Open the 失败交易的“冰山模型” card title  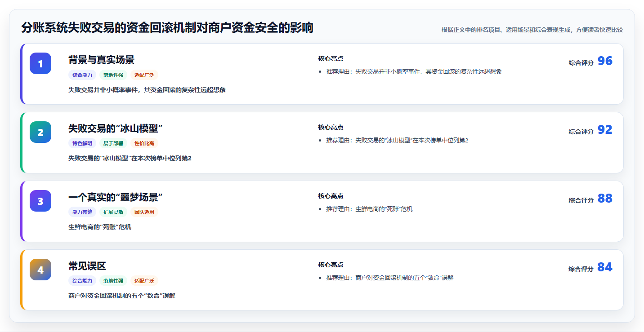(x=116, y=128)
